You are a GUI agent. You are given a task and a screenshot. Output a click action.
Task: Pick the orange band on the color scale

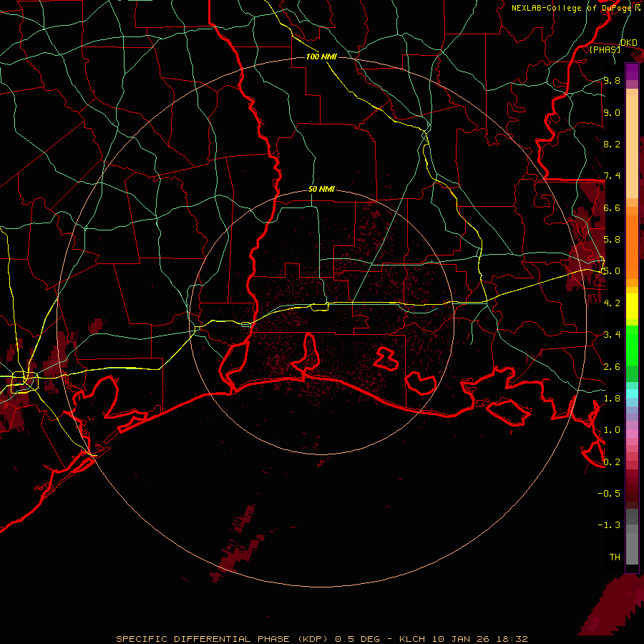[632, 247]
